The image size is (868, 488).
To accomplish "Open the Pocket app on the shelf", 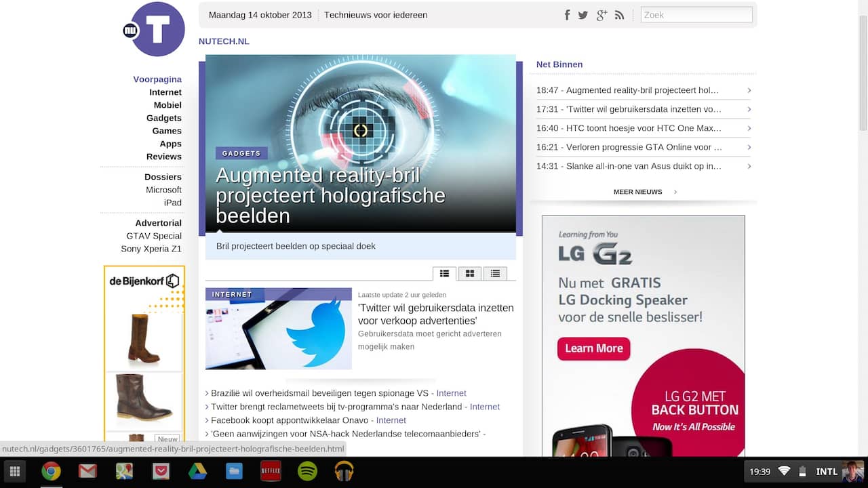I will tap(161, 471).
